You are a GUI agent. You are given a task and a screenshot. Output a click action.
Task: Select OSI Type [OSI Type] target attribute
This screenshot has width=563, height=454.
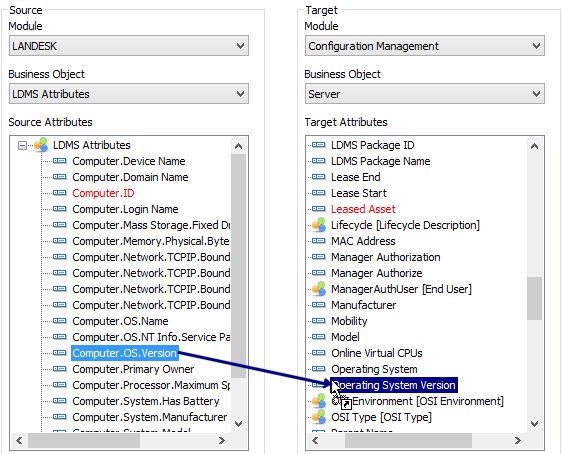pyautogui.click(x=381, y=417)
